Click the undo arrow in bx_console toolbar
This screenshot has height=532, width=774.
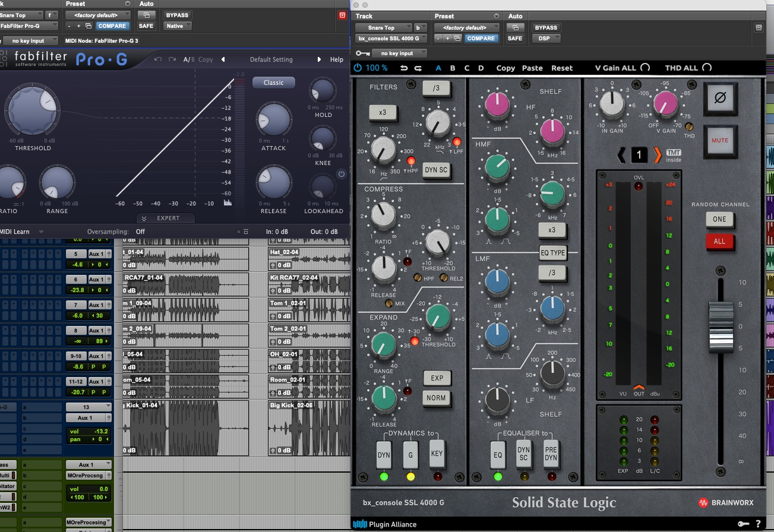click(404, 68)
